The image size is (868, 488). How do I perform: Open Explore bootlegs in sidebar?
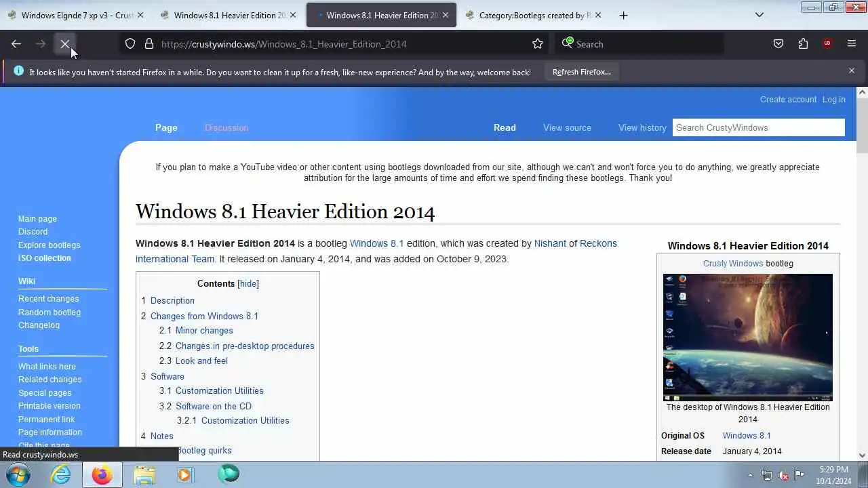49,245
